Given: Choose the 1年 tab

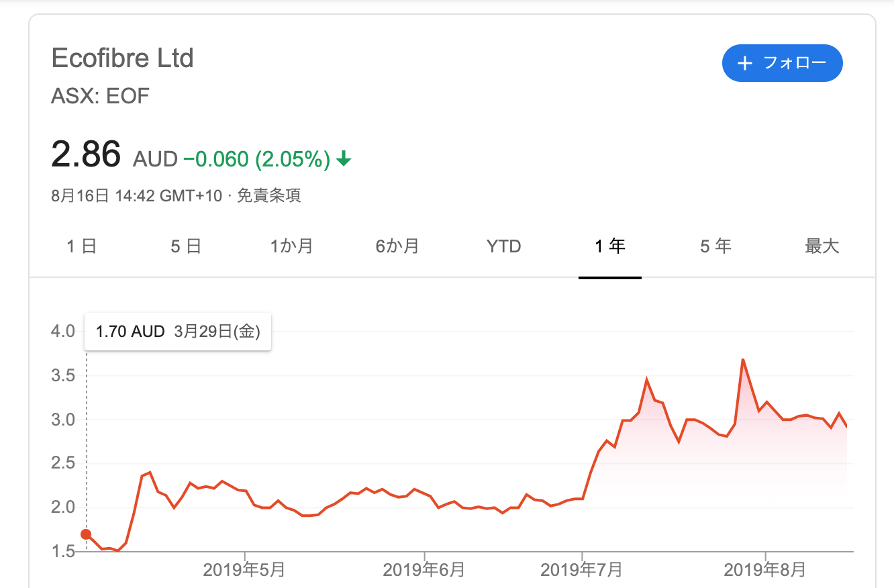Looking at the screenshot, I should pyautogui.click(x=610, y=246).
